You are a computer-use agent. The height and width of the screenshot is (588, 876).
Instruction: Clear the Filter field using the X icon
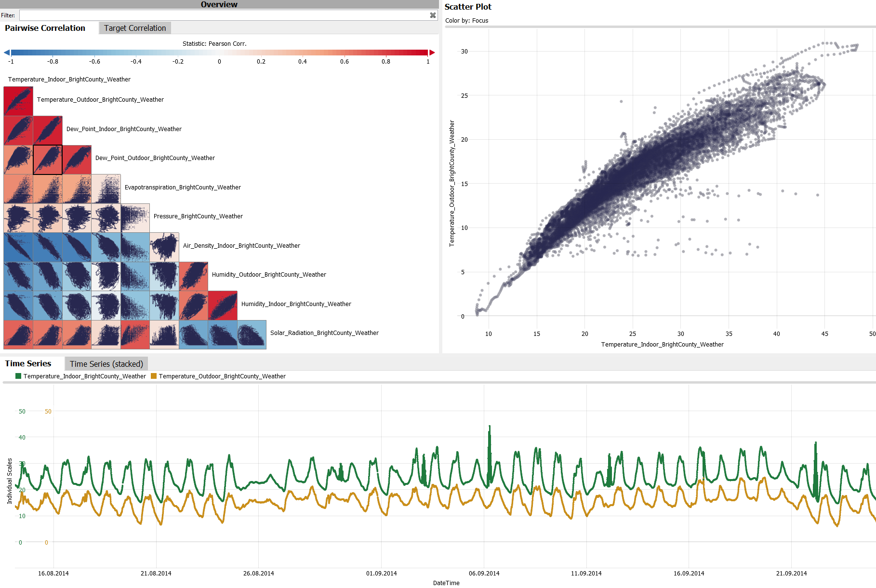coord(433,15)
